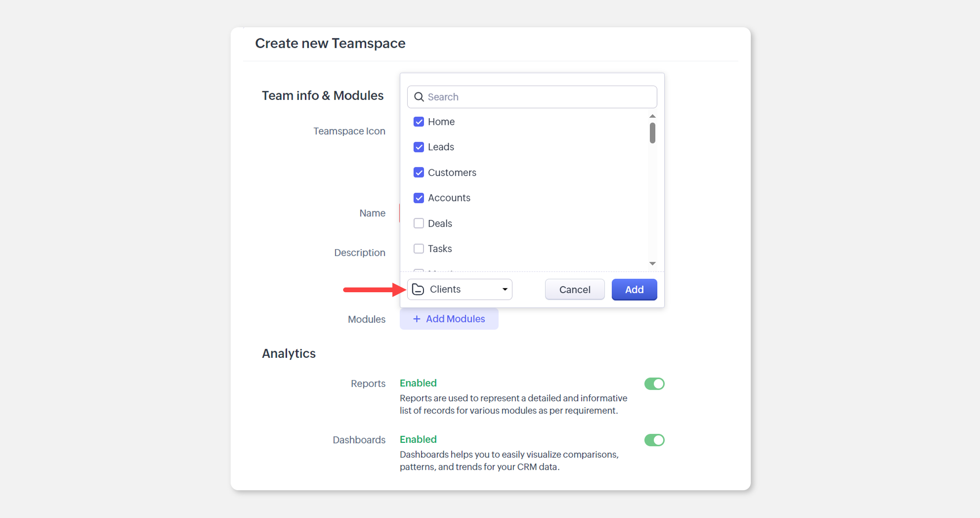
Task: Click the blue Add button
Action: 634,289
